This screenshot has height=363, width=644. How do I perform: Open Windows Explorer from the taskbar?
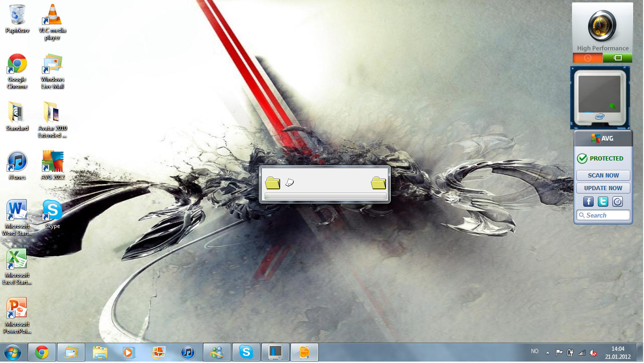[100, 352]
